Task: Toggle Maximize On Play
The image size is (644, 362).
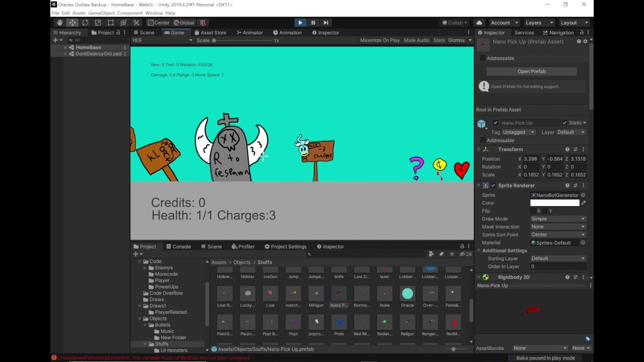Action: point(380,40)
